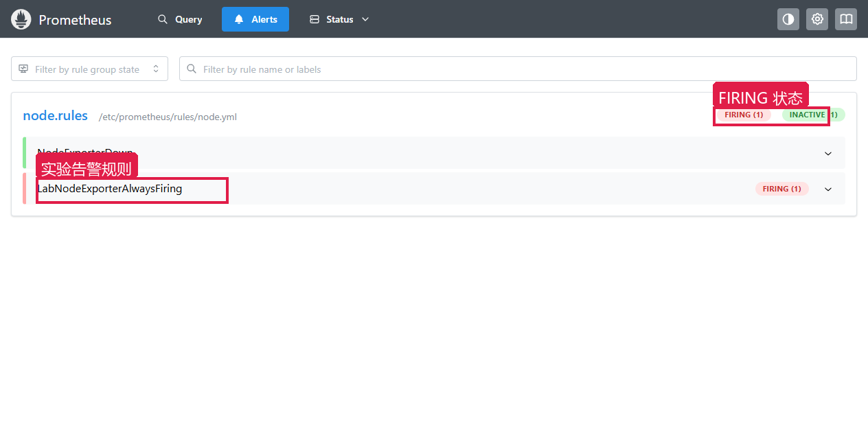This screenshot has width=868, height=429.
Task: Click the server icon beside Status
Action: 315,19
